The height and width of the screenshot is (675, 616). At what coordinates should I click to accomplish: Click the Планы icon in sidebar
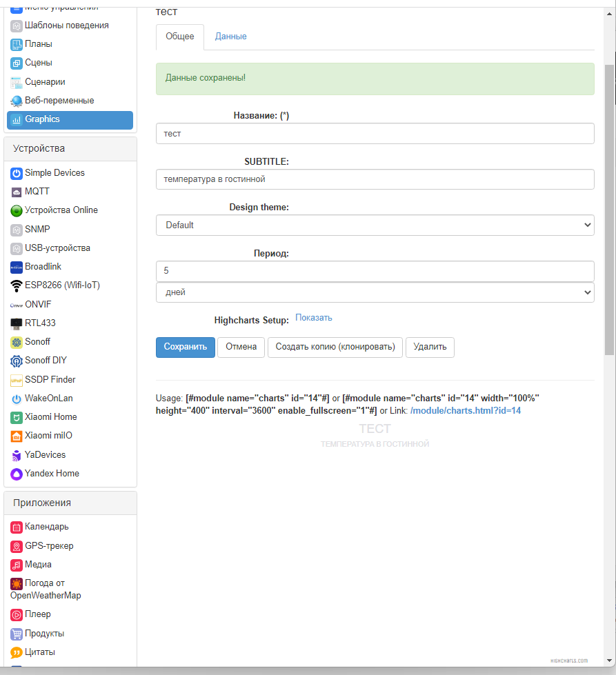[x=17, y=44]
